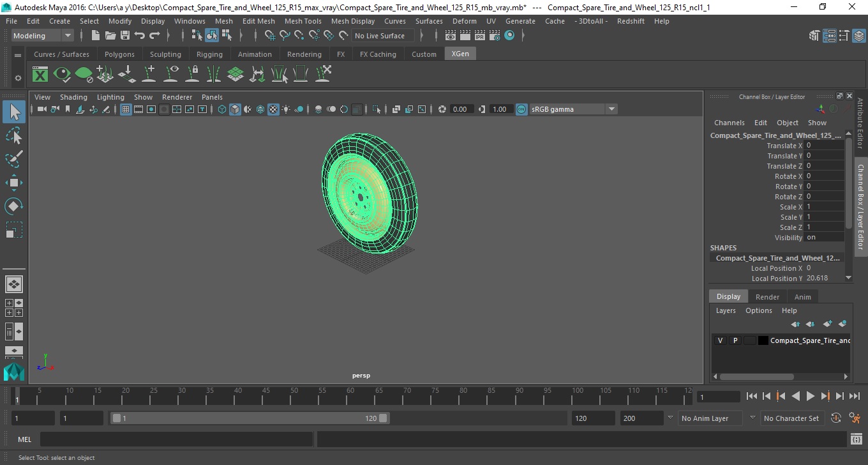868x465 pixels.
Task: Open the Deform menu
Action: [464, 21]
